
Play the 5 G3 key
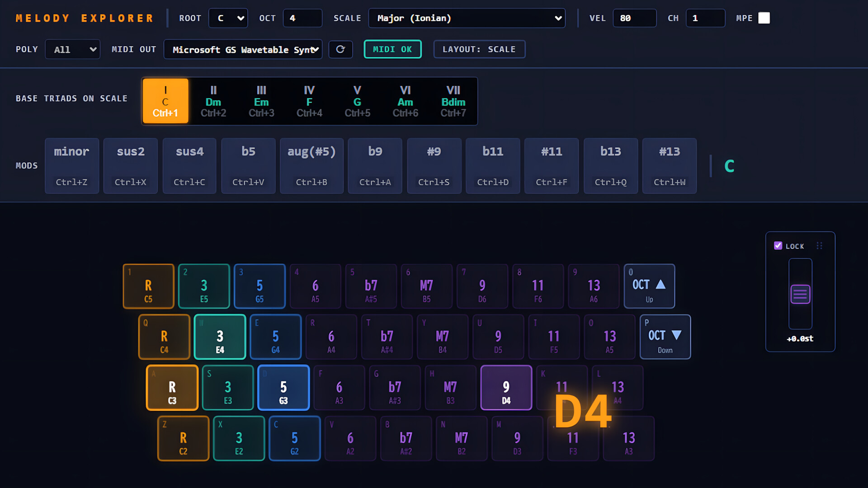click(283, 388)
